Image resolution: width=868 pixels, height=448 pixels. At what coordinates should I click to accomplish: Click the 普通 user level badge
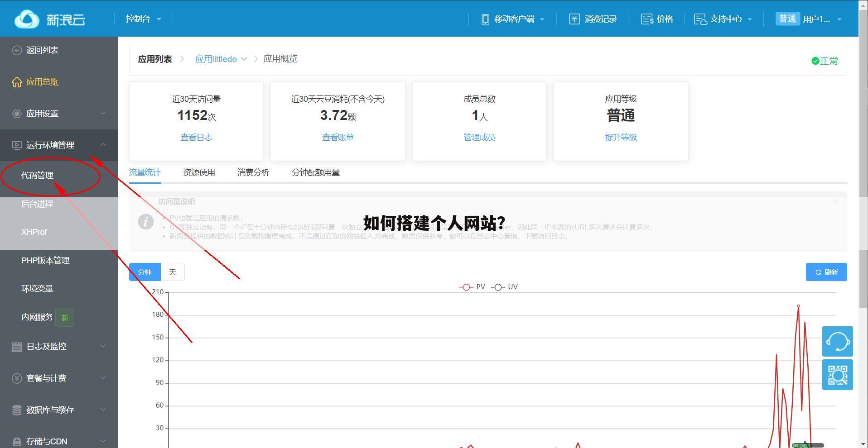click(x=787, y=19)
